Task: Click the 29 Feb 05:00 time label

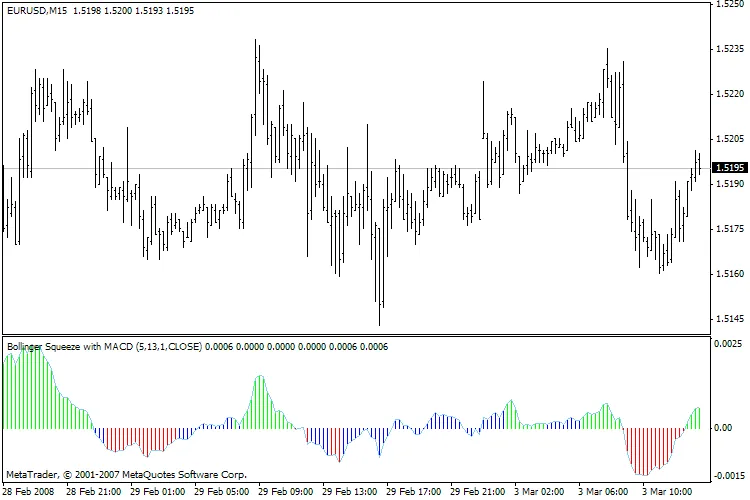Action: click(222, 492)
